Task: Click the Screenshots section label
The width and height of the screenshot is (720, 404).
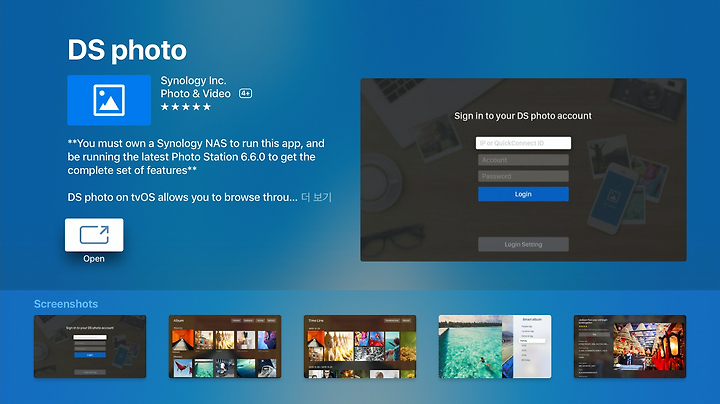Action: click(x=66, y=304)
